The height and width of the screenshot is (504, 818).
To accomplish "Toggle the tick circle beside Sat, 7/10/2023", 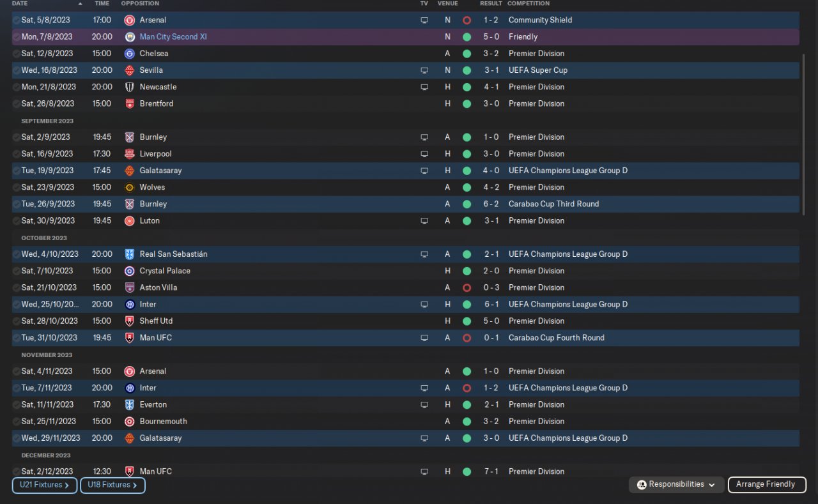I will tap(16, 271).
